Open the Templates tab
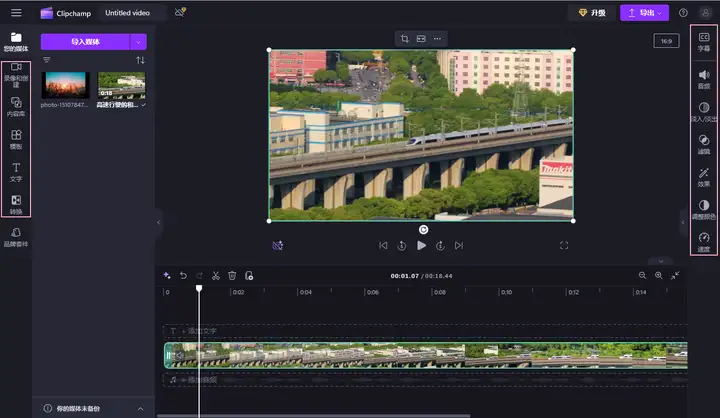Image resolution: width=720 pixels, height=418 pixels. point(16,139)
